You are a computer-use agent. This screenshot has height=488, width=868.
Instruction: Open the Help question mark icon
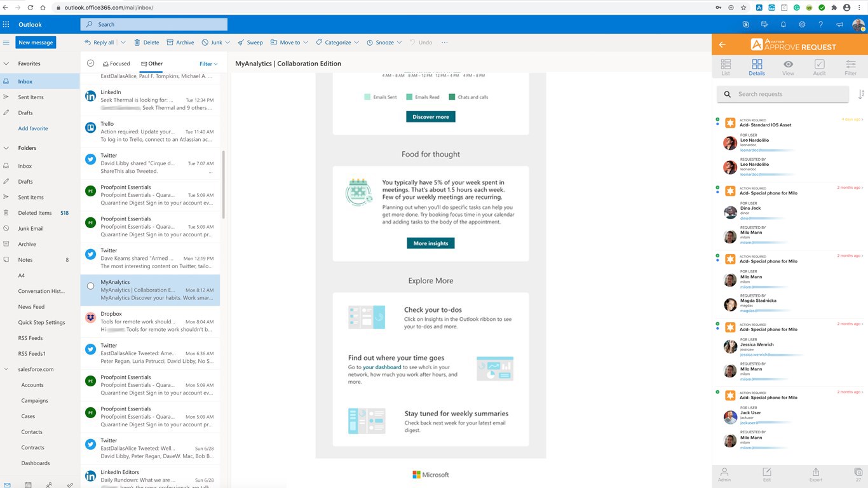click(x=820, y=24)
